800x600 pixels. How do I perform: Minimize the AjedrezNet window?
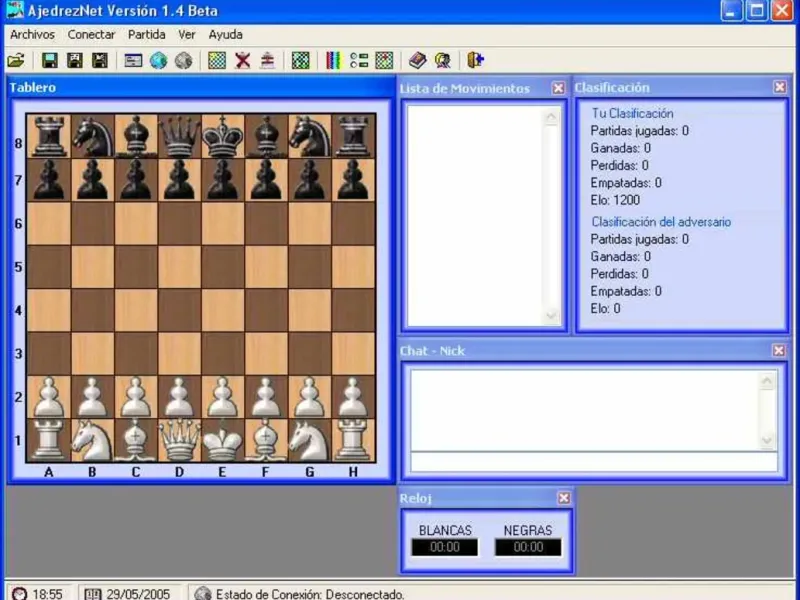[x=731, y=10]
